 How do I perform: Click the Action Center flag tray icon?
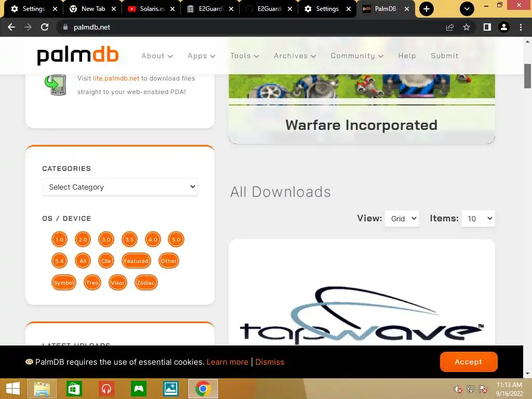pyautogui.click(x=483, y=389)
